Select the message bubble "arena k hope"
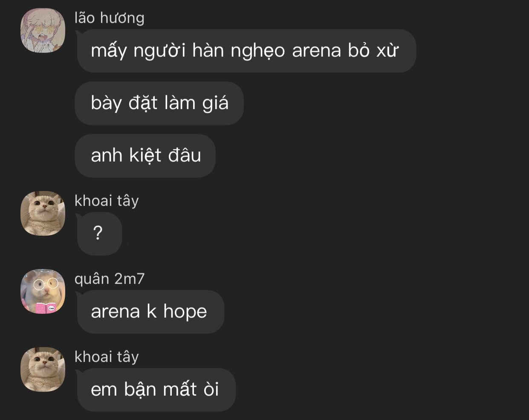This screenshot has width=529, height=420. [150, 312]
